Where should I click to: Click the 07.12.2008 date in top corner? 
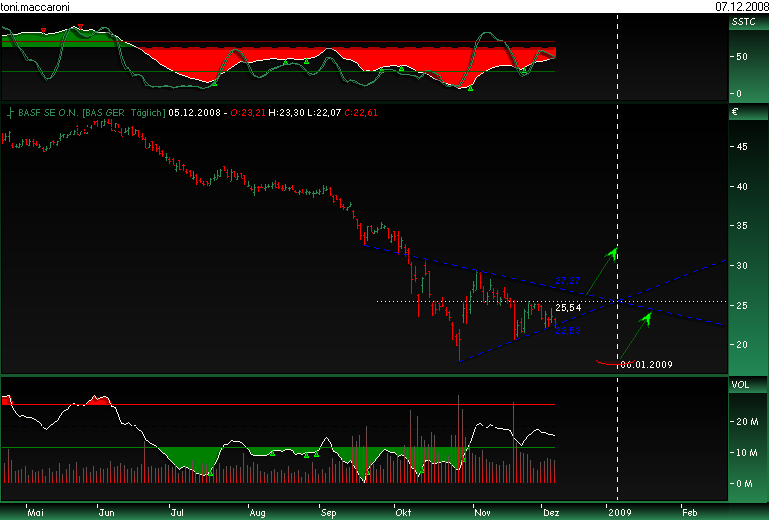[740, 6]
